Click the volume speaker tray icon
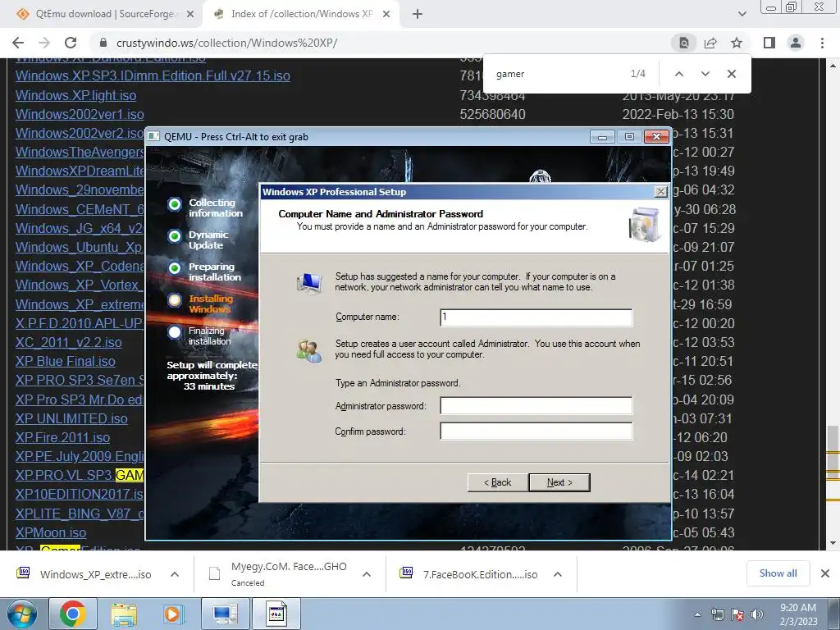The image size is (840, 630). click(757, 614)
